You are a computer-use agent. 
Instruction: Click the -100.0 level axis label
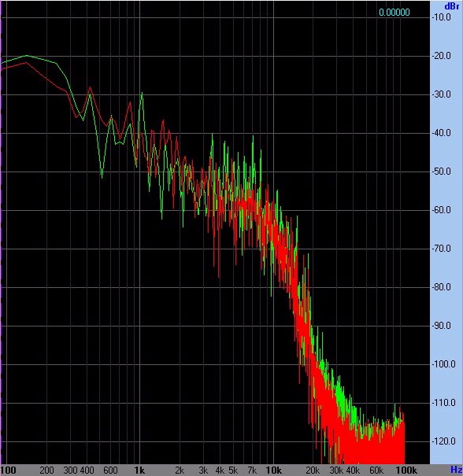pyautogui.click(x=443, y=364)
